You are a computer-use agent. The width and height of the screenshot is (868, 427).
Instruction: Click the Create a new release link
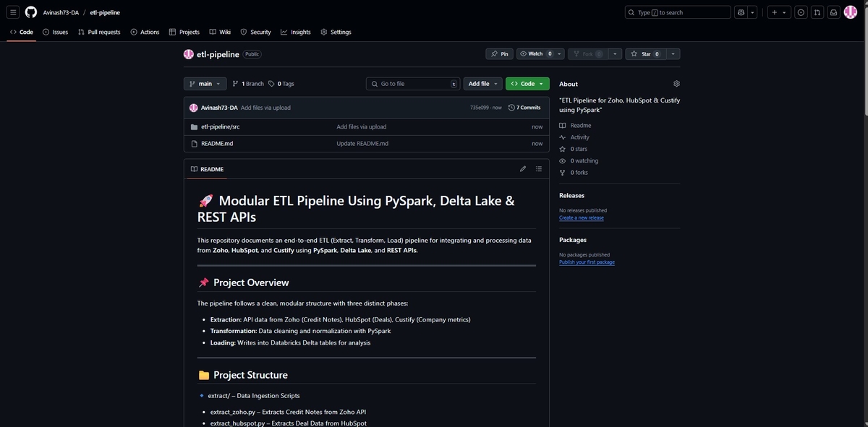(x=582, y=217)
